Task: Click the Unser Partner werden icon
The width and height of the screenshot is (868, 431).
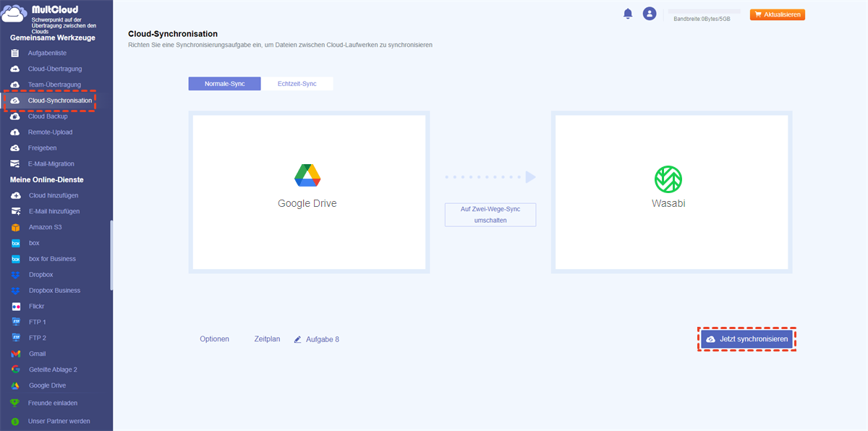Action: point(14,421)
